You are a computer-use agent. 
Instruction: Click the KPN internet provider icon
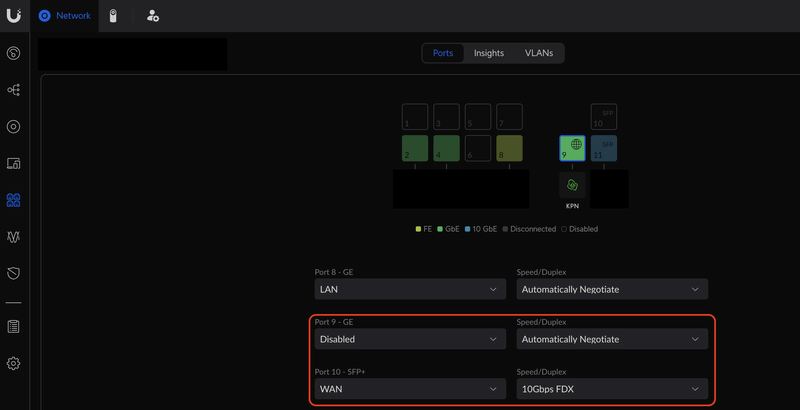pos(572,186)
